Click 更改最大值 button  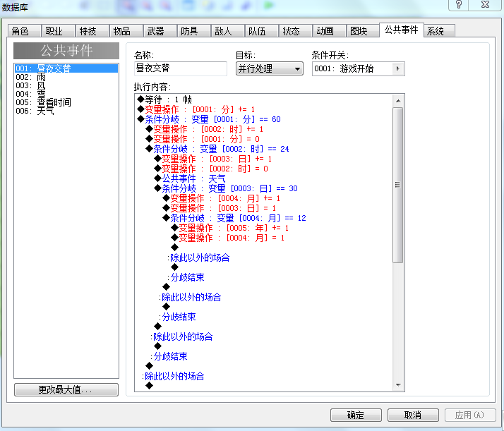pyautogui.click(x=66, y=390)
